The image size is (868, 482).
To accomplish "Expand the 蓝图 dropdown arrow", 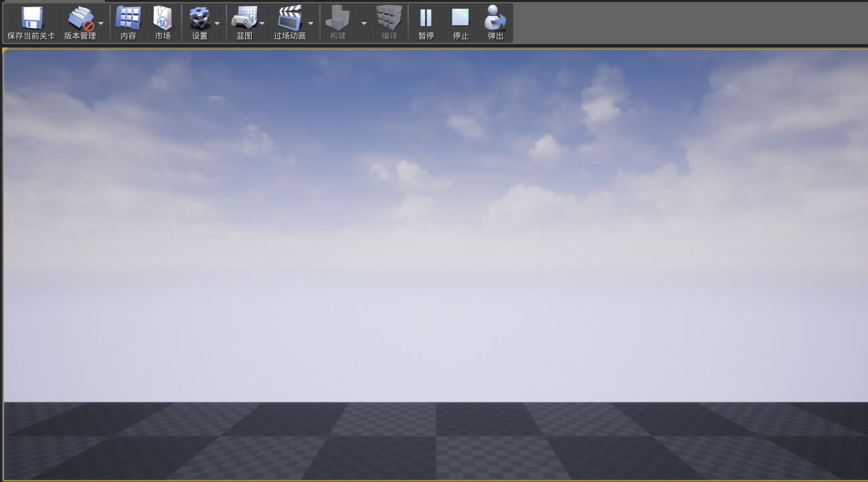I will pos(262,23).
